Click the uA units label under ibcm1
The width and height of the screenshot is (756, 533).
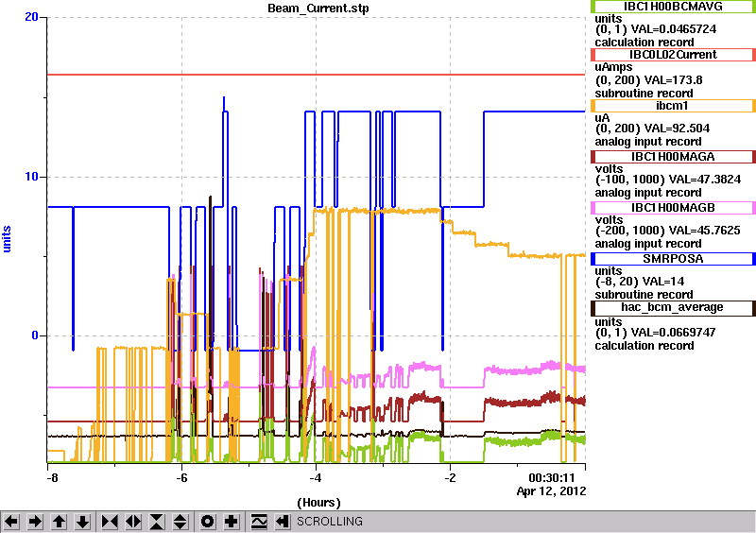602,118
